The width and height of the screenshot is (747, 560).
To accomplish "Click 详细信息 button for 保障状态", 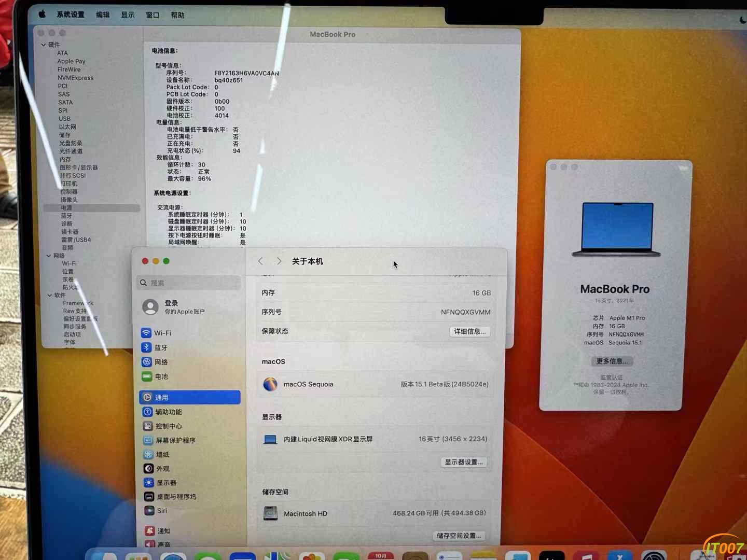I will [x=469, y=331].
